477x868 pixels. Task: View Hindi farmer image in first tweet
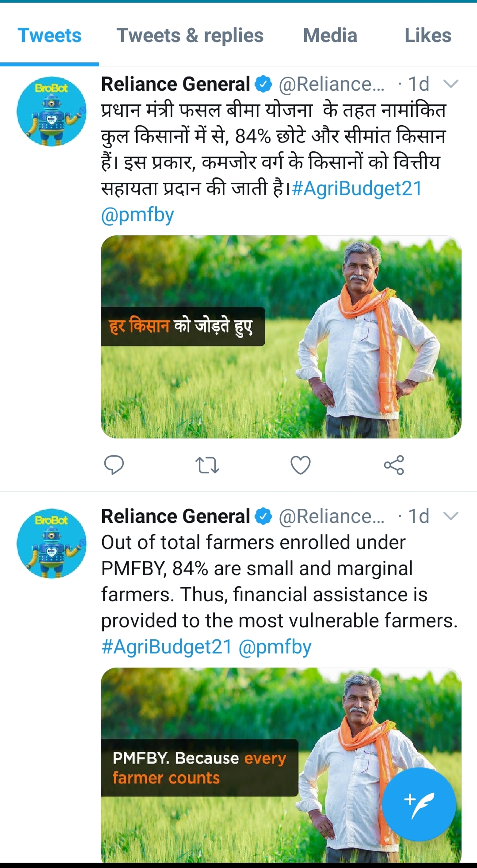[x=281, y=337]
